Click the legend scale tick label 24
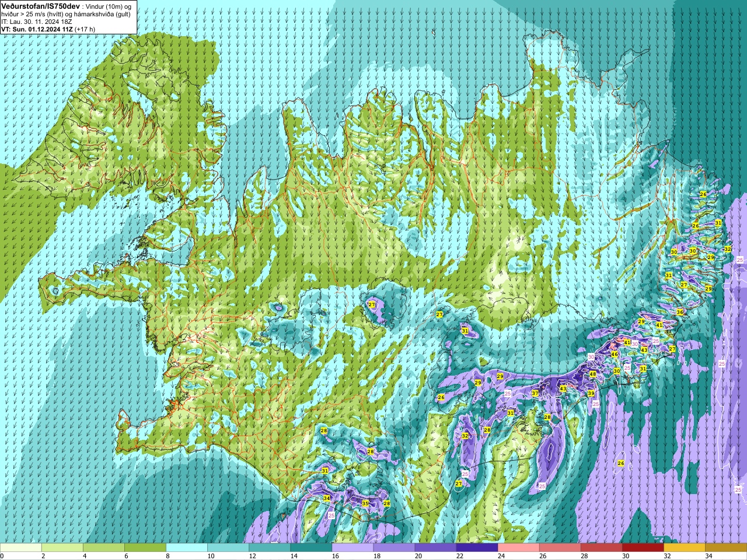 click(501, 556)
